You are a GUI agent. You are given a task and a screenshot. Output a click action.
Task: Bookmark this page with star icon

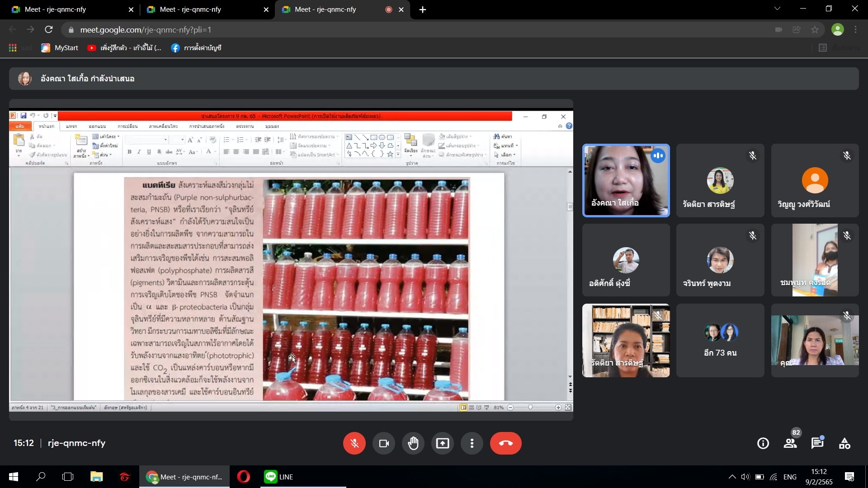[x=815, y=30]
